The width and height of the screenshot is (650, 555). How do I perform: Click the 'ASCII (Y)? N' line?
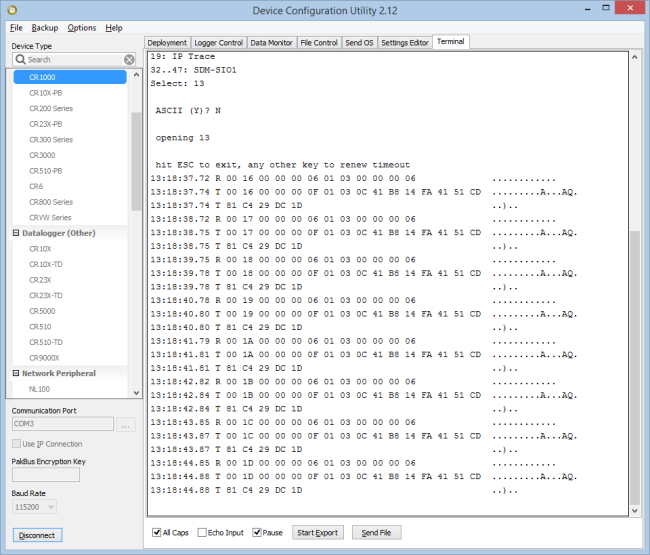click(188, 111)
